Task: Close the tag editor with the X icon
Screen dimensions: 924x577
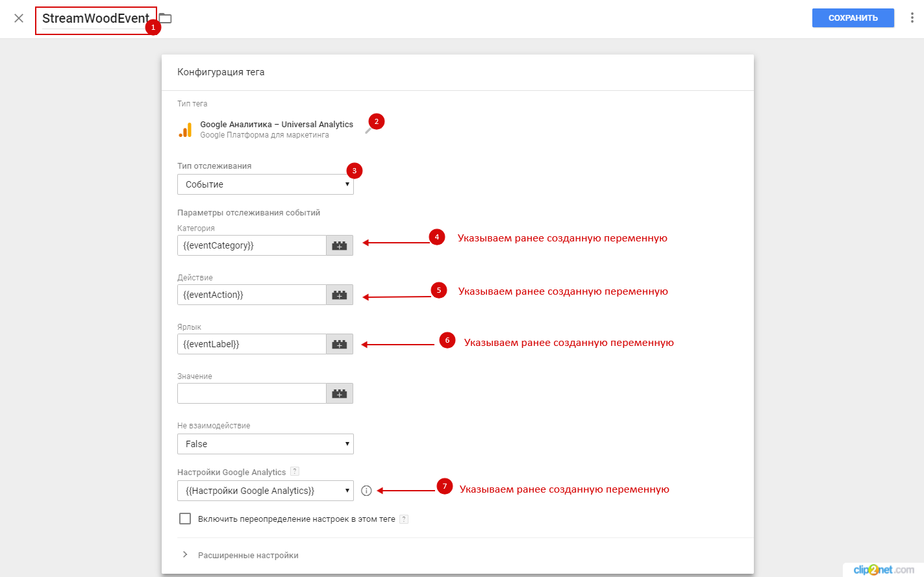Action: [19, 18]
